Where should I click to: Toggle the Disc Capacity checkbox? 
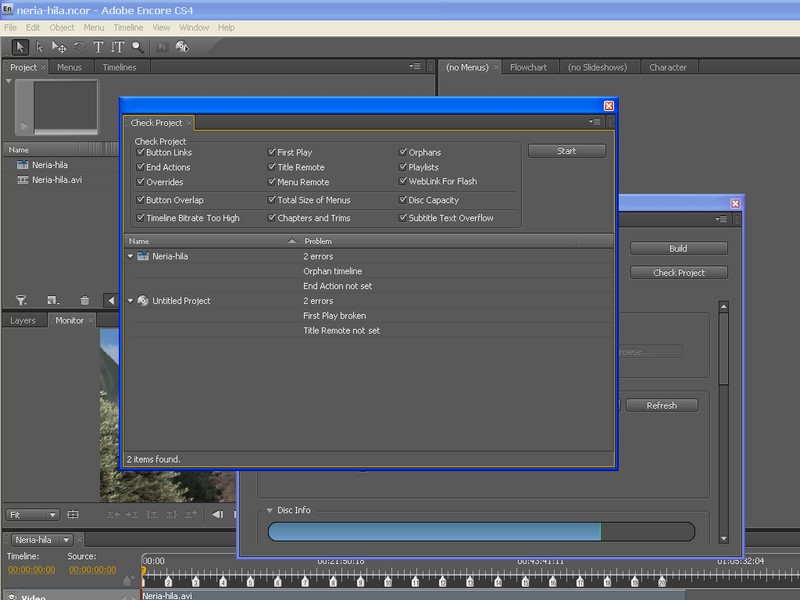tap(403, 200)
